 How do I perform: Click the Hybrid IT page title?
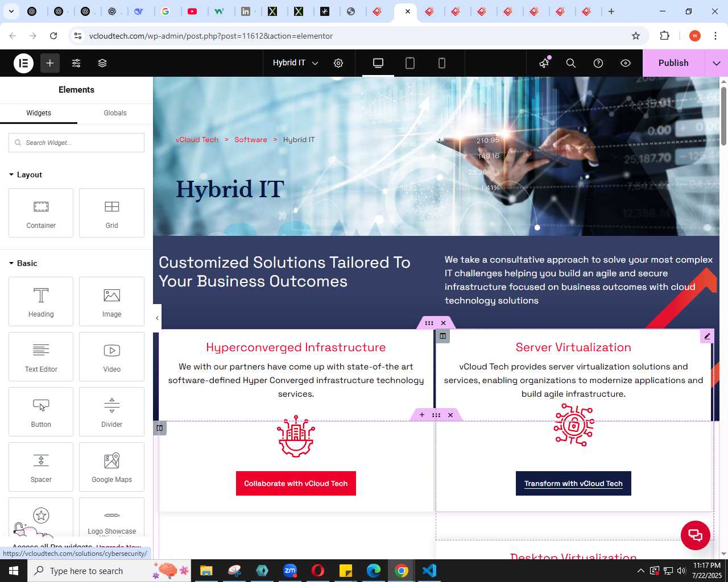230,189
